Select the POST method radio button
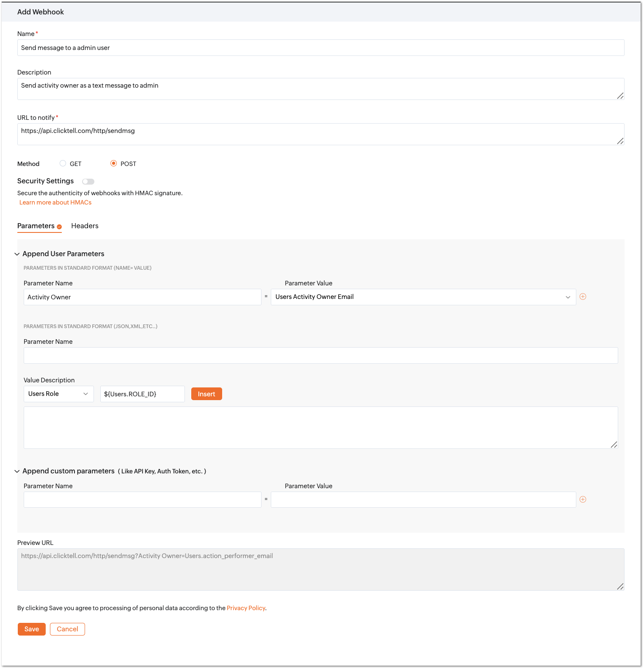 [113, 163]
